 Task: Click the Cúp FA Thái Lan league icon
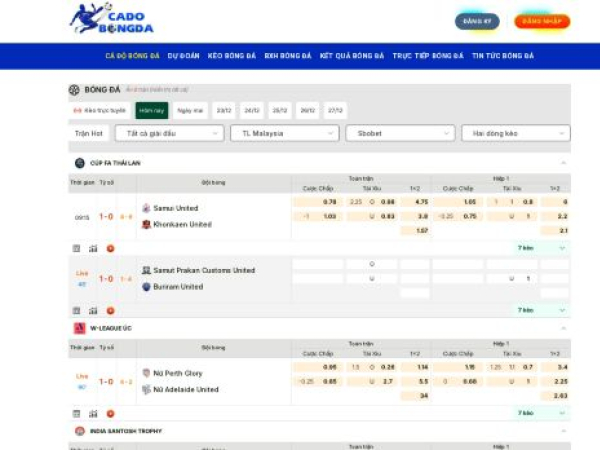click(x=79, y=162)
